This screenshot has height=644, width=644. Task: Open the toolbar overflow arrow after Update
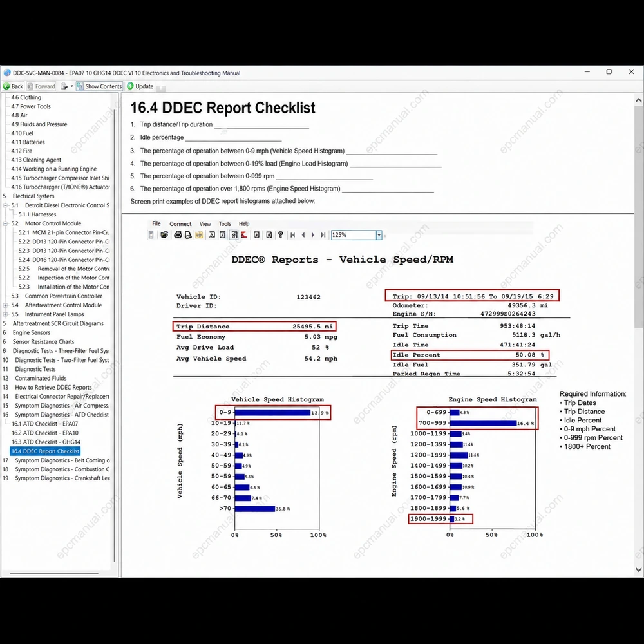pos(160,88)
